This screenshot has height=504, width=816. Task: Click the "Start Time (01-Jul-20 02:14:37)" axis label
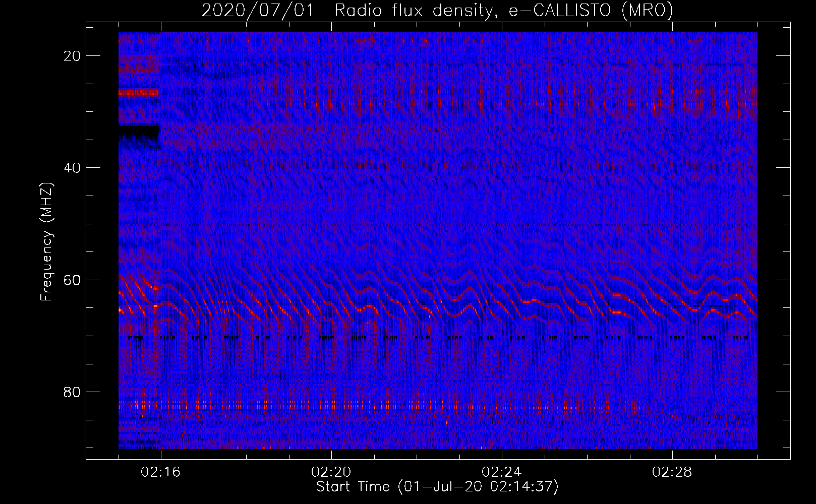pos(437,487)
